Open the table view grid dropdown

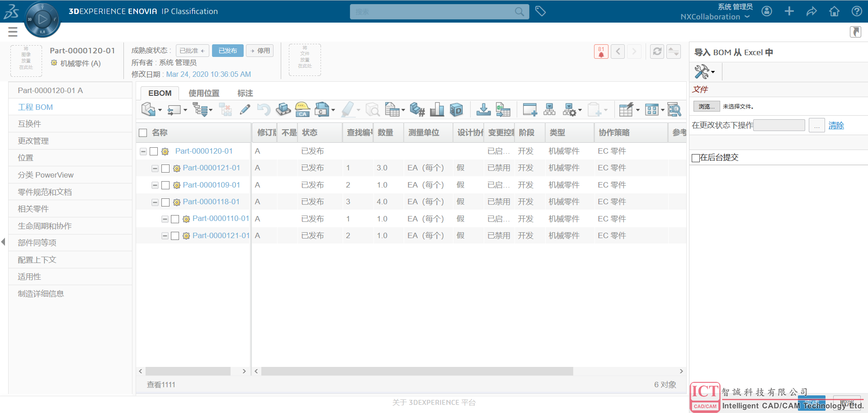[655, 109]
